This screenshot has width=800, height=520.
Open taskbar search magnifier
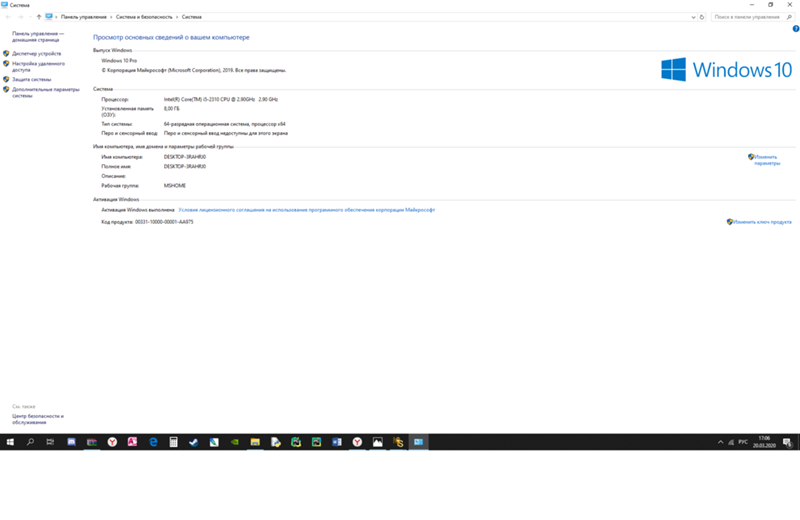pyautogui.click(x=30, y=442)
